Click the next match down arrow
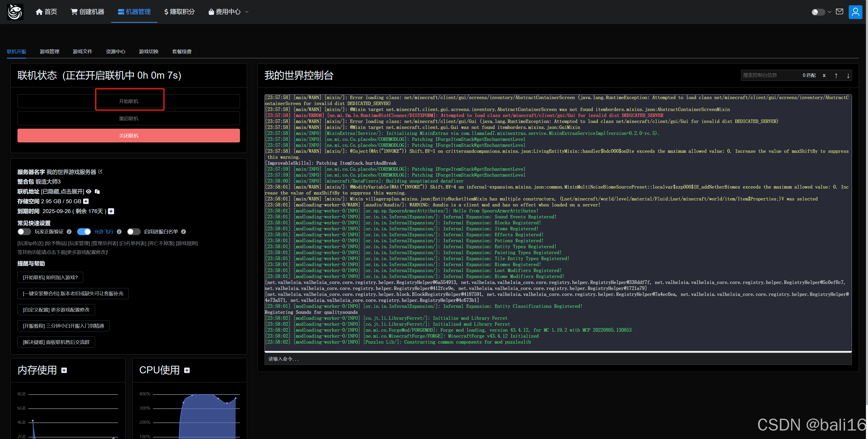The image size is (868, 439). pyautogui.click(x=848, y=75)
